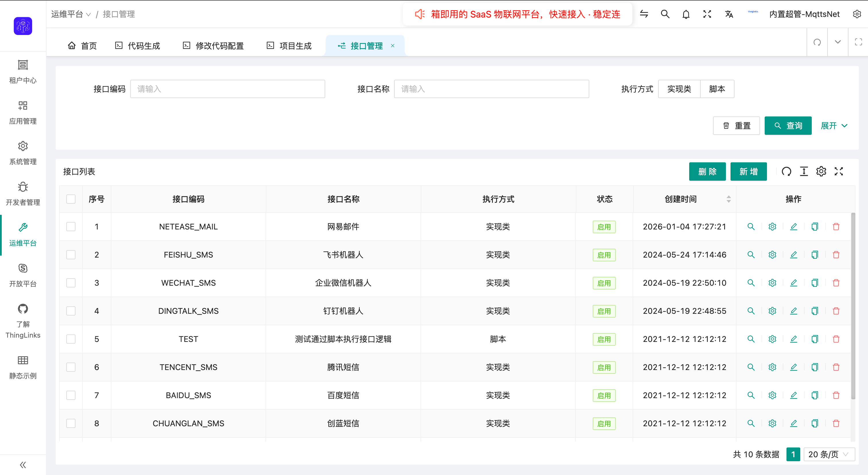Click the layout switch arrows icon

click(x=644, y=14)
